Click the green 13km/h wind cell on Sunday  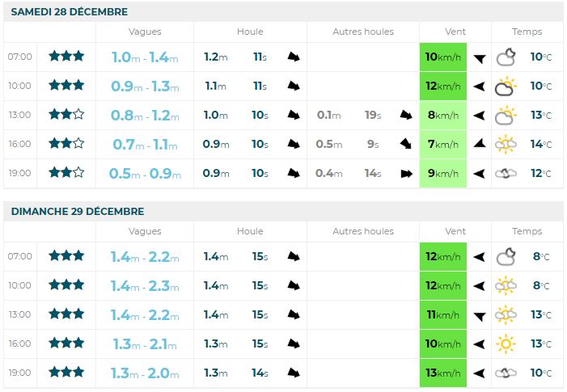pyautogui.click(x=443, y=373)
